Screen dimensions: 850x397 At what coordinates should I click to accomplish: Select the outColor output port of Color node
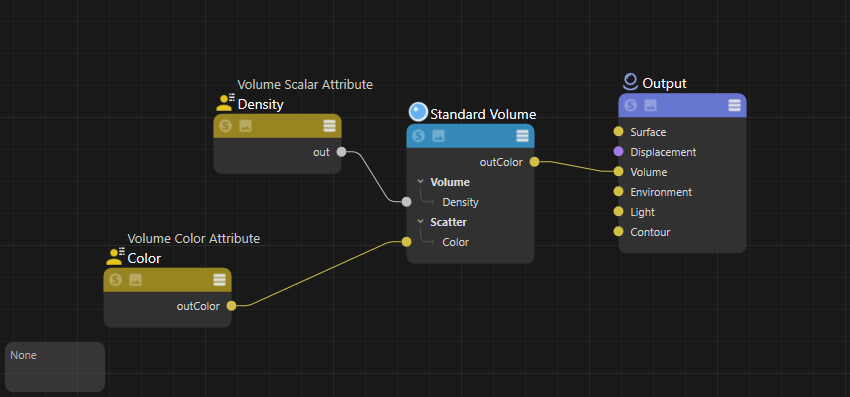(231, 306)
